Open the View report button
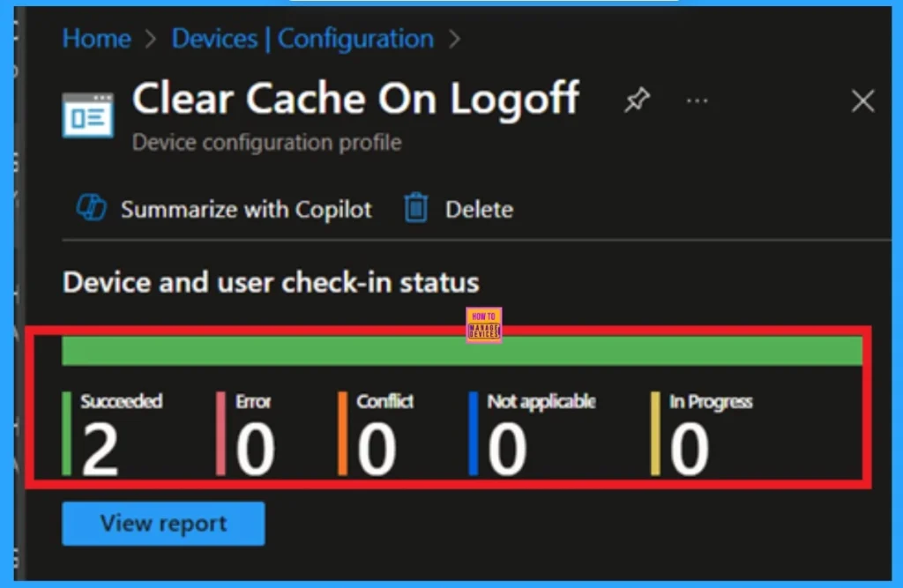Screen dimensions: 903x588 (x=163, y=524)
